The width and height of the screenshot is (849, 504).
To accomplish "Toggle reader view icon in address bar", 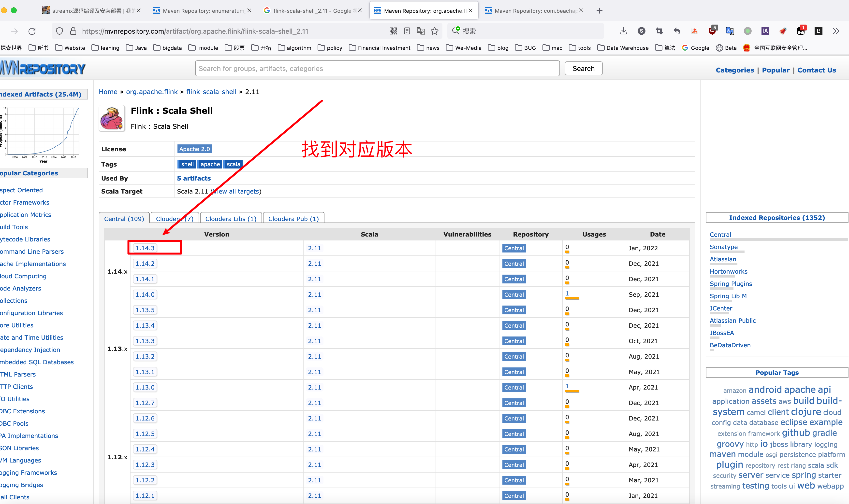I will 407,31.
